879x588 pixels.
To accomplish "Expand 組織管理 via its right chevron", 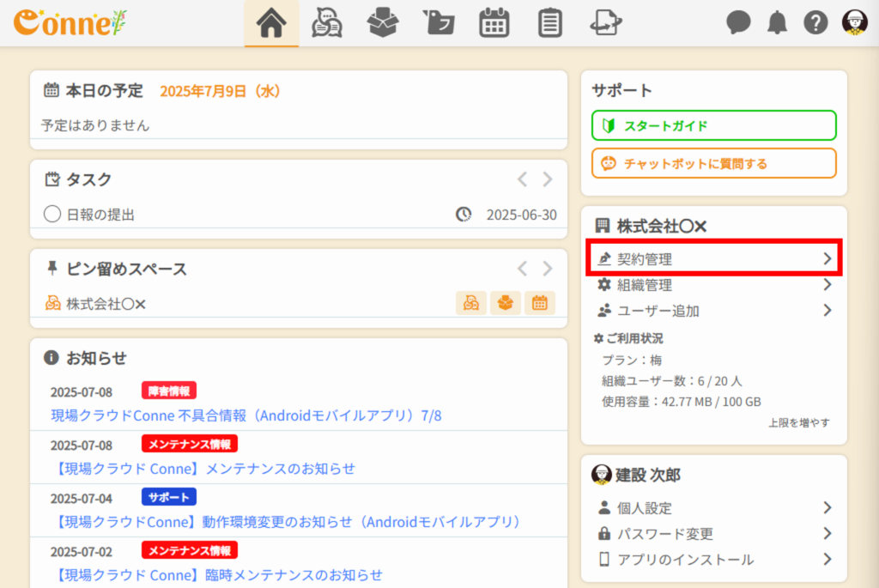I will tap(827, 285).
